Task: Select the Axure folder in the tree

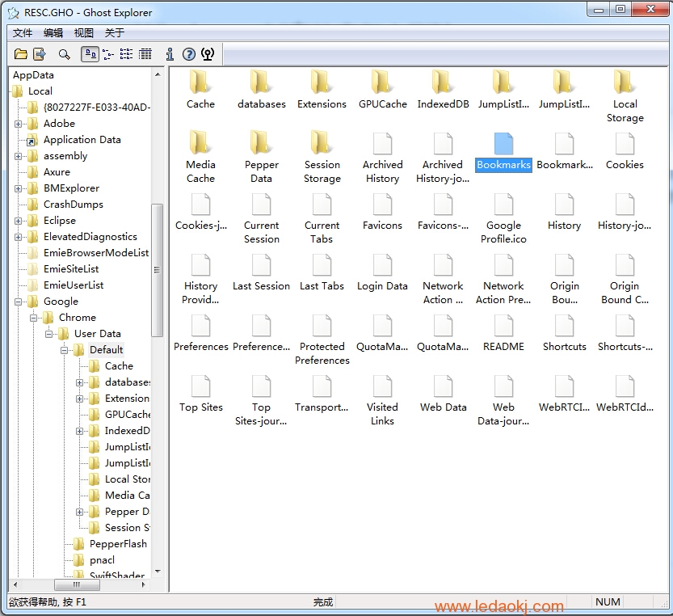Action: tap(57, 172)
